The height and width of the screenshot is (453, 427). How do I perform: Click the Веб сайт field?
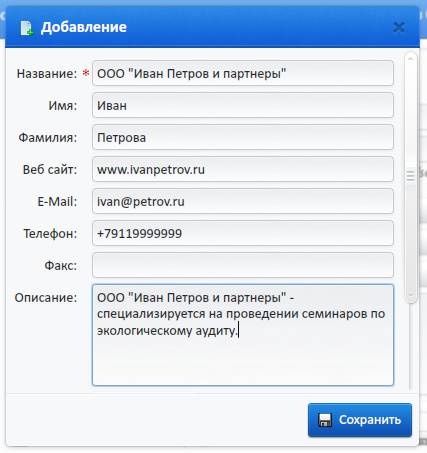point(243,169)
